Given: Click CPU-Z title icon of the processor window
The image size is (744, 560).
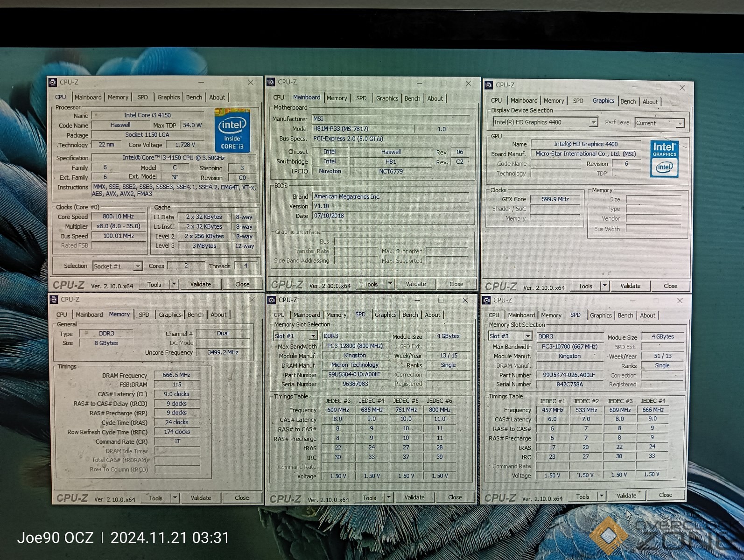Looking at the screenshot, I should (x=53, y=82).
